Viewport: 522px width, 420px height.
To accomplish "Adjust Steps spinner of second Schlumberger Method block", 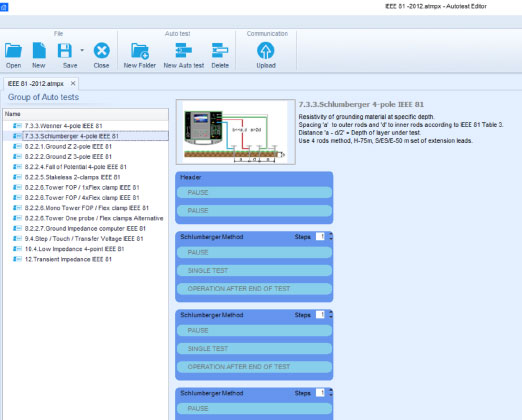I will point(331,315).
